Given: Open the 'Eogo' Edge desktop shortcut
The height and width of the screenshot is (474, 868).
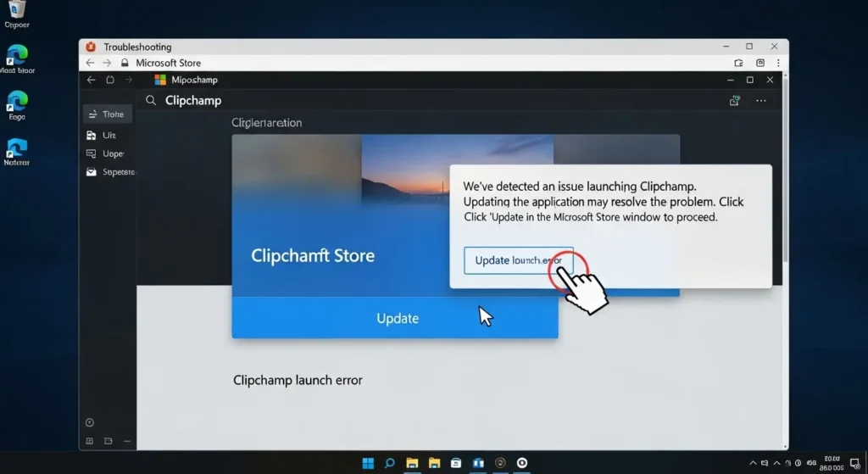Looking at the screenshot, I should click(17, 105).
